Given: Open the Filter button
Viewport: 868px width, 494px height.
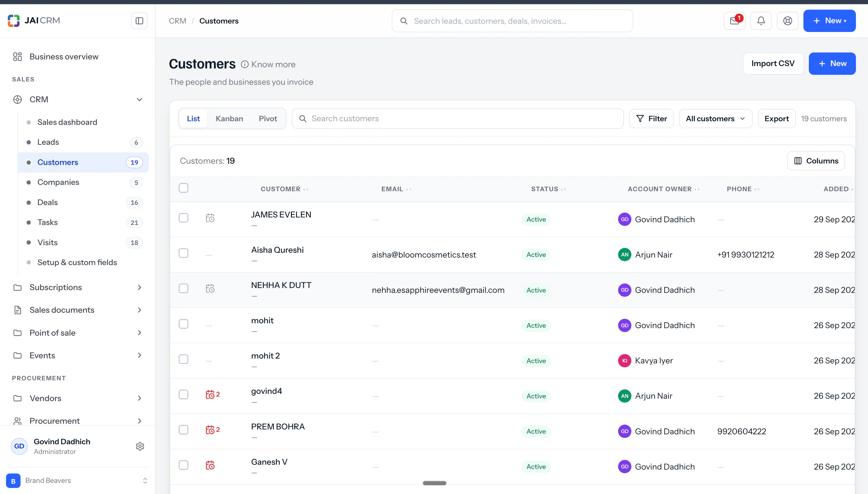Looking at the screenshot, I should click(x=651, y=119).
